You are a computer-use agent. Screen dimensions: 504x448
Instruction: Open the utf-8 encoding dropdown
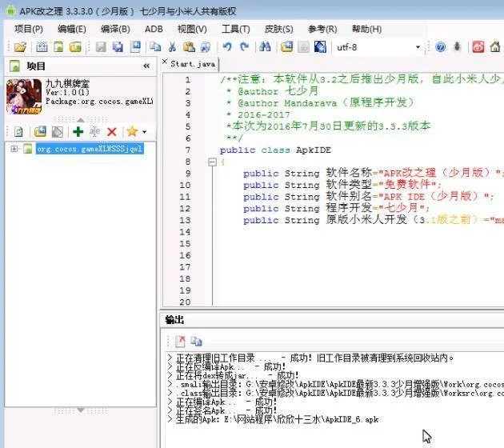418,47
